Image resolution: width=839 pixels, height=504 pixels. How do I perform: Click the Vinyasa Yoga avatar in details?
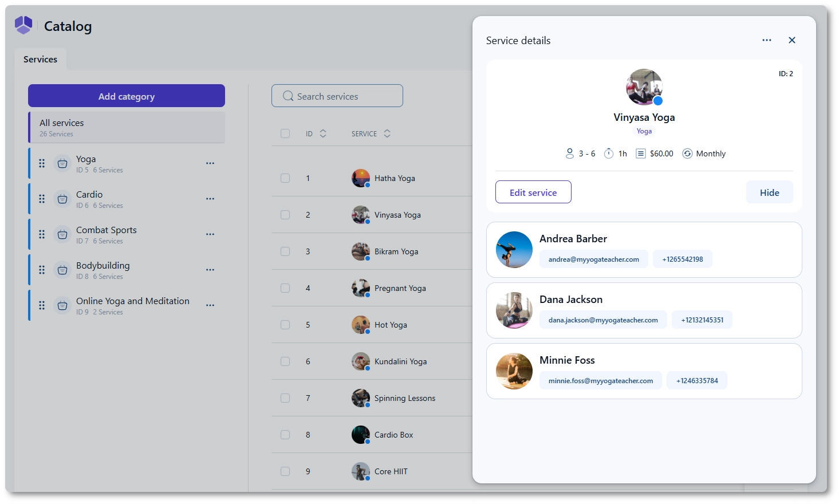[x=644, y=87]
